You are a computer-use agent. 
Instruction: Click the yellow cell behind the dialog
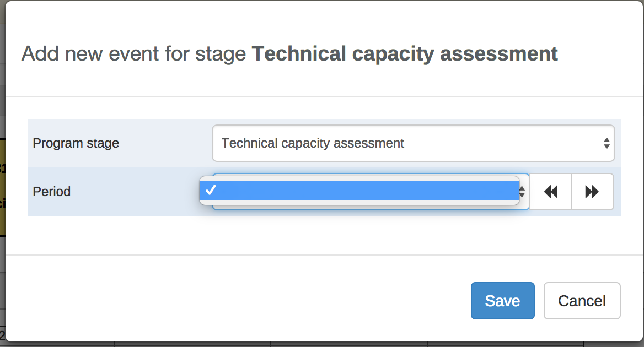[2, 187]
